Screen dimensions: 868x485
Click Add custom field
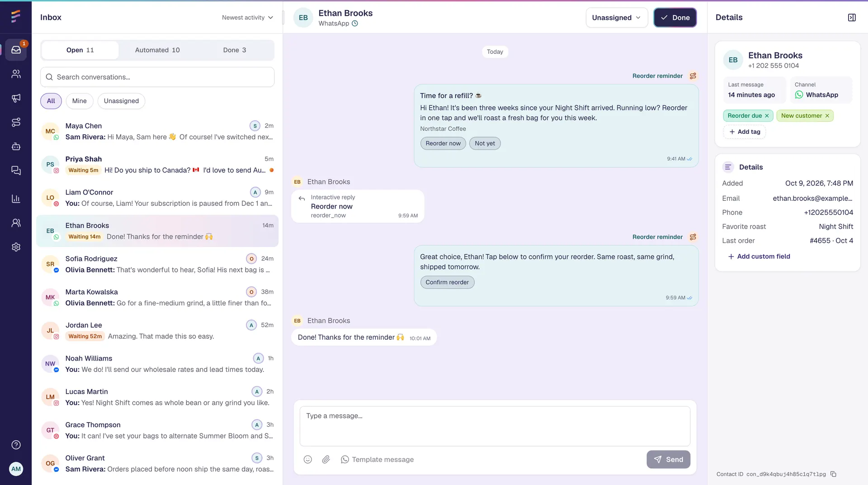[x=759, y=257]
